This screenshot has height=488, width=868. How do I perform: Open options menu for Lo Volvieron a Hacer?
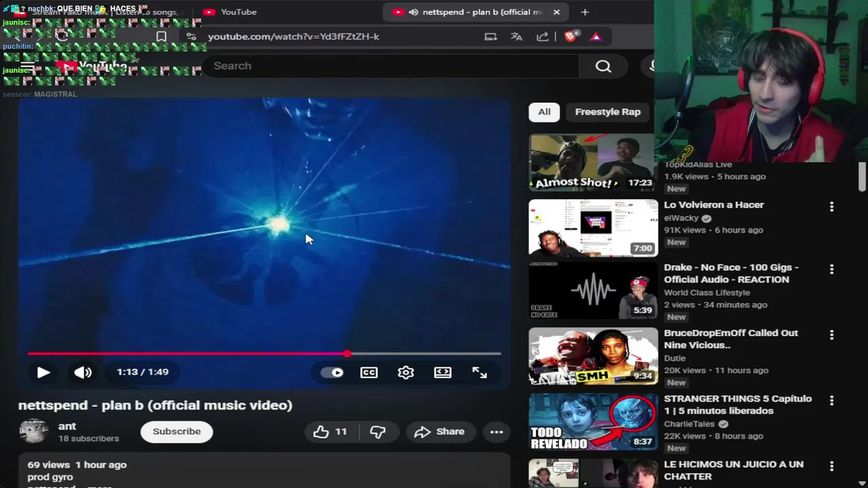831,206
